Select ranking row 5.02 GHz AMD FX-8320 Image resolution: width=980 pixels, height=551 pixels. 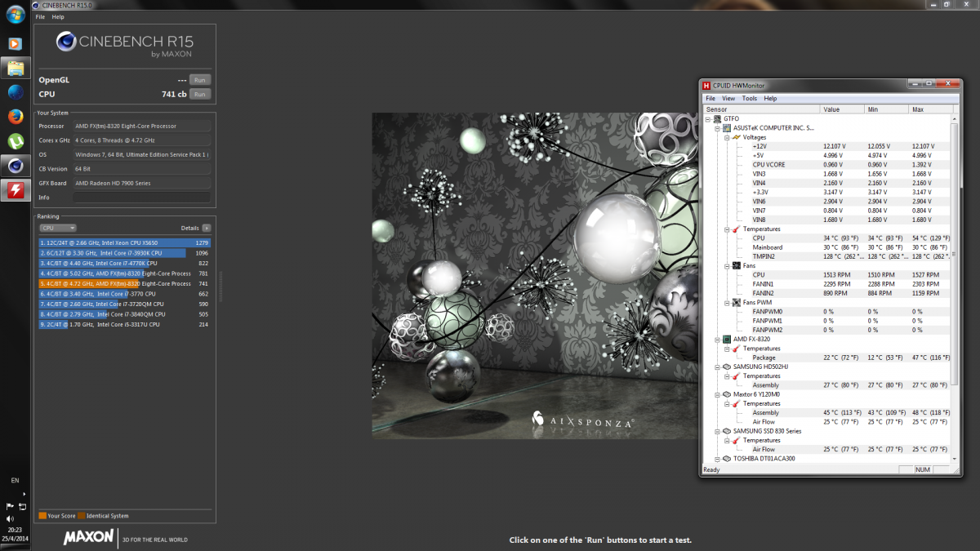click(x=125, y=273)
